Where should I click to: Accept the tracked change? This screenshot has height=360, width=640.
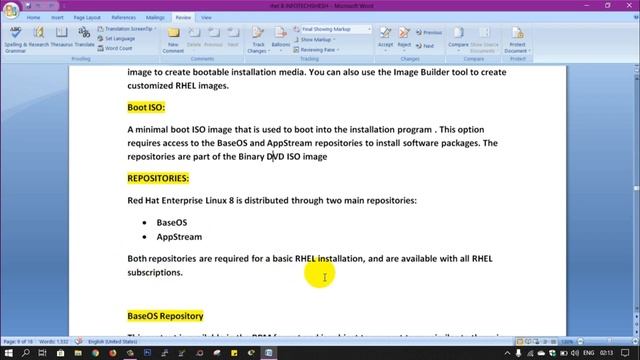pyautogui.click(x=385, y=40)
